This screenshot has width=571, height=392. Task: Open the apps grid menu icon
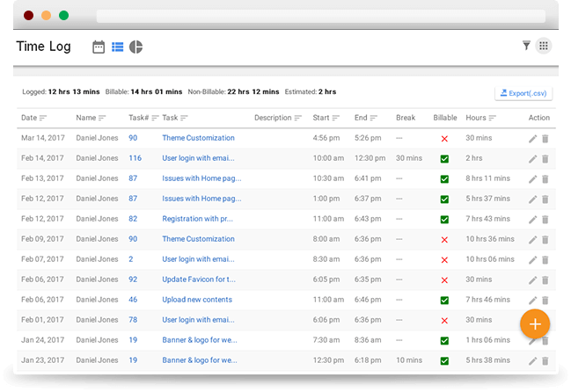coord(544,46)
